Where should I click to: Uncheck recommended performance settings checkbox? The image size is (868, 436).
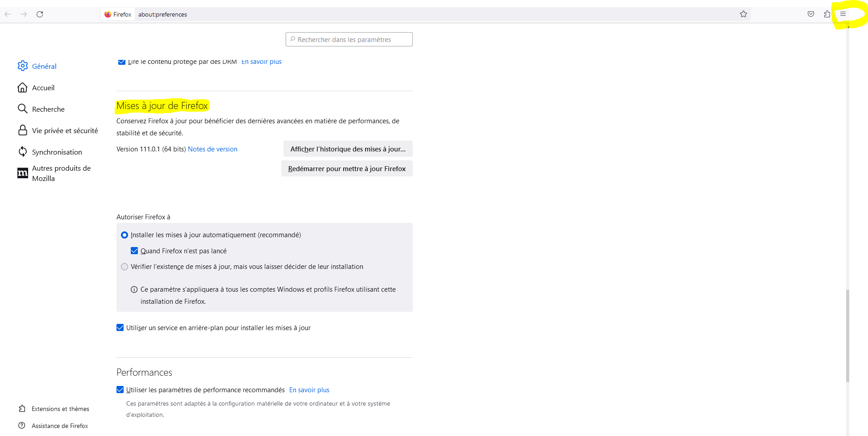point(120,390)
